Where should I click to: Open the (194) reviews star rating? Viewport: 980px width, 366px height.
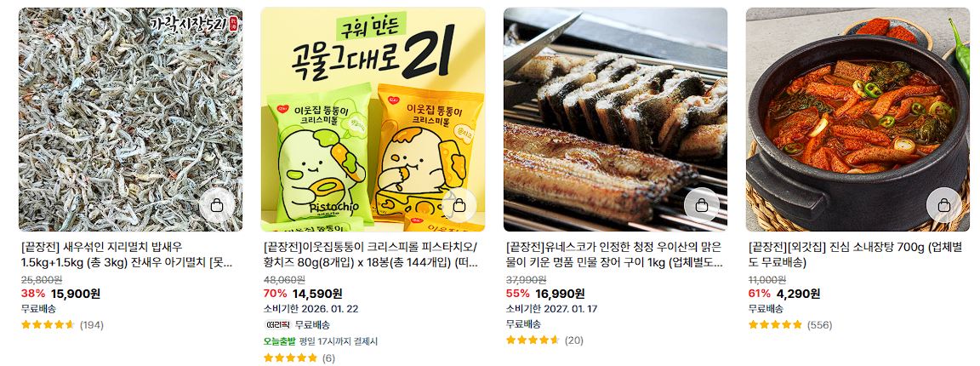coord(62,324)
